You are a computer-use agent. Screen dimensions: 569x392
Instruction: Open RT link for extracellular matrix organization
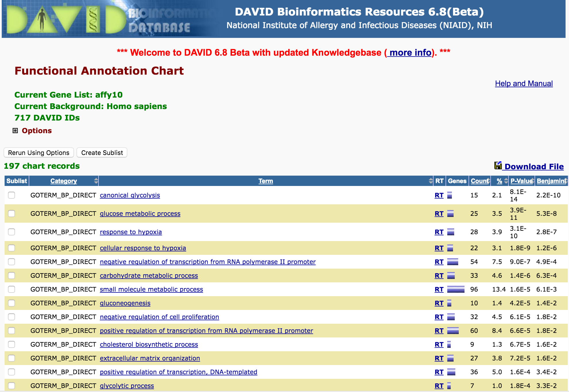pyautogui.click(x=439, y=358)
